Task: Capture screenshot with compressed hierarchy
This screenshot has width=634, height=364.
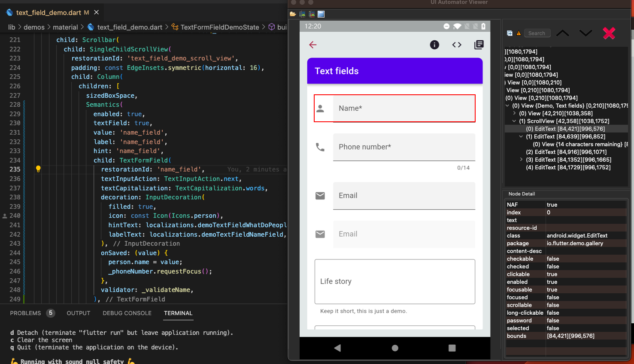Action: tap(312, 14)
